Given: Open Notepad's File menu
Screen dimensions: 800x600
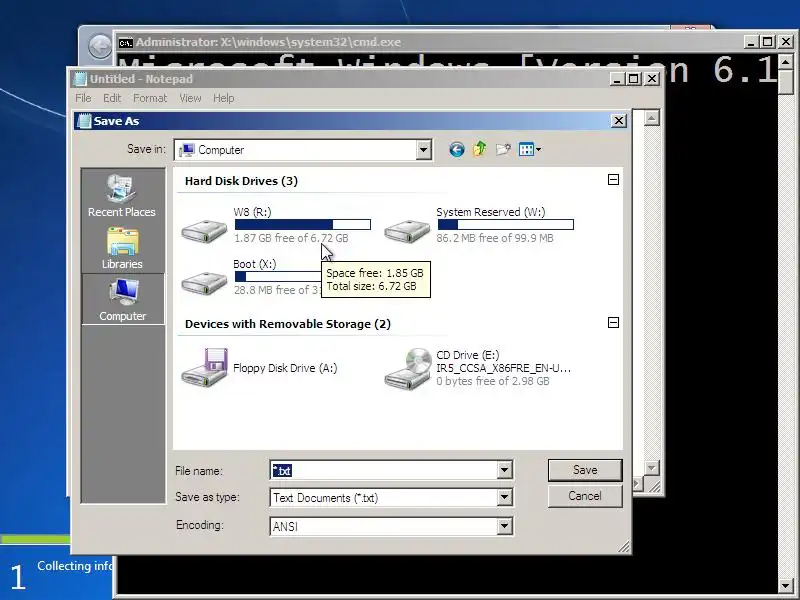Looking at the screenshot, I should click(x=83, y=98).
